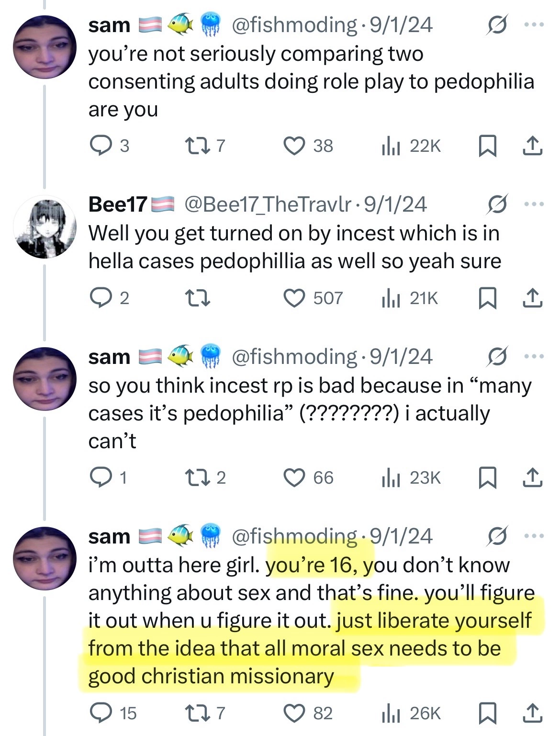The image size is (560, 736).
Task: Click the Grok icon on sam's third tweet
Action: [x=497, y=357]
